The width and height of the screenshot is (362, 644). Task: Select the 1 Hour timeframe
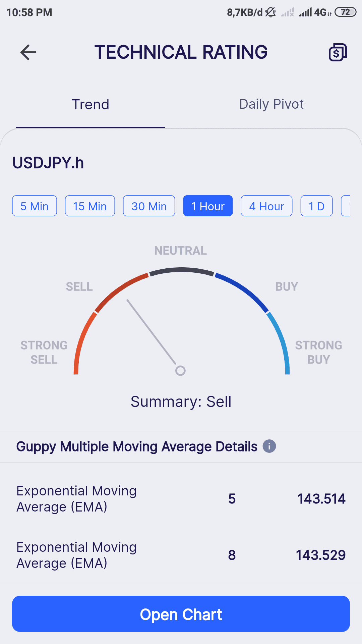pos(208,206)
